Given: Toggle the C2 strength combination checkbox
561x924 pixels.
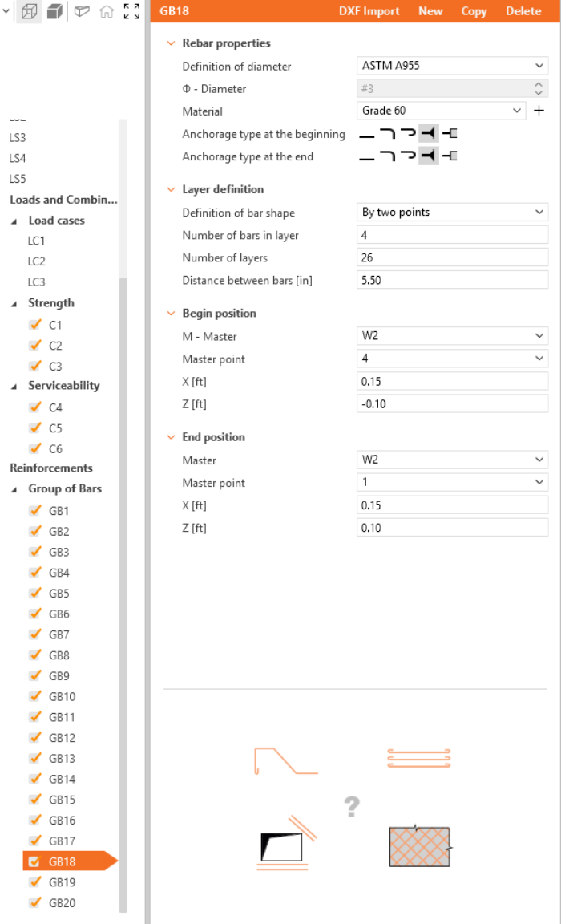Looking at the screenshot, I should click(x=34, y=346).
